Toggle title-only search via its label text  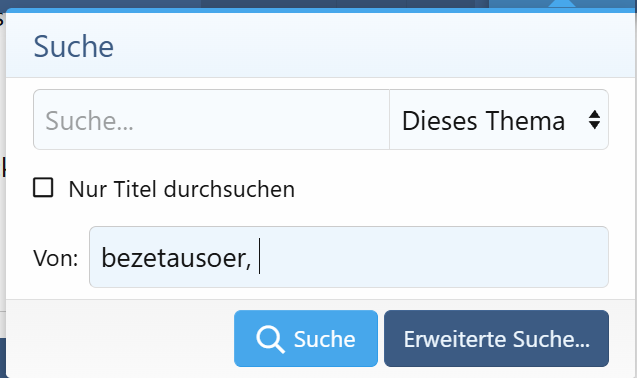pyautogui.click(x=182, y=189)
